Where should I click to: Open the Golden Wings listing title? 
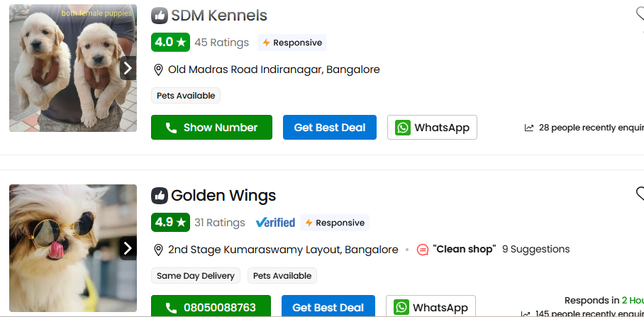223,196
